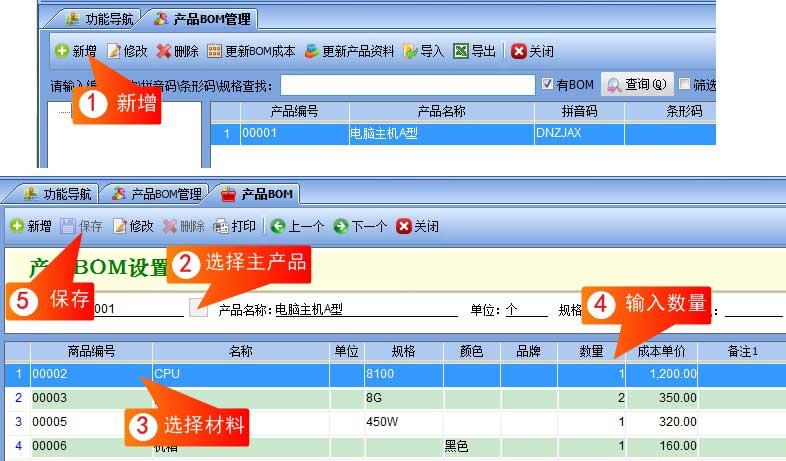This screenshot has height=461, width=786.
Task: Select upper 产品BOM管理 tab
Action: (x=202, y=19)
